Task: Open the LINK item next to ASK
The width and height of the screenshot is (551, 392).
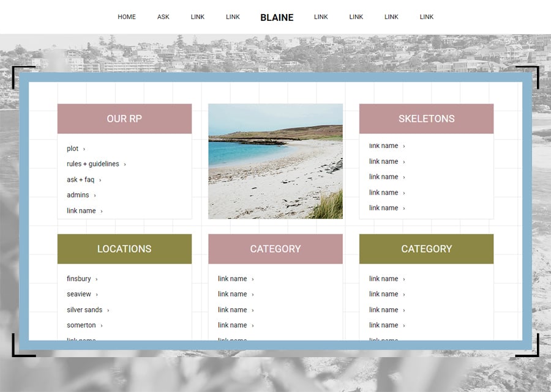Action: coord(198,17)
